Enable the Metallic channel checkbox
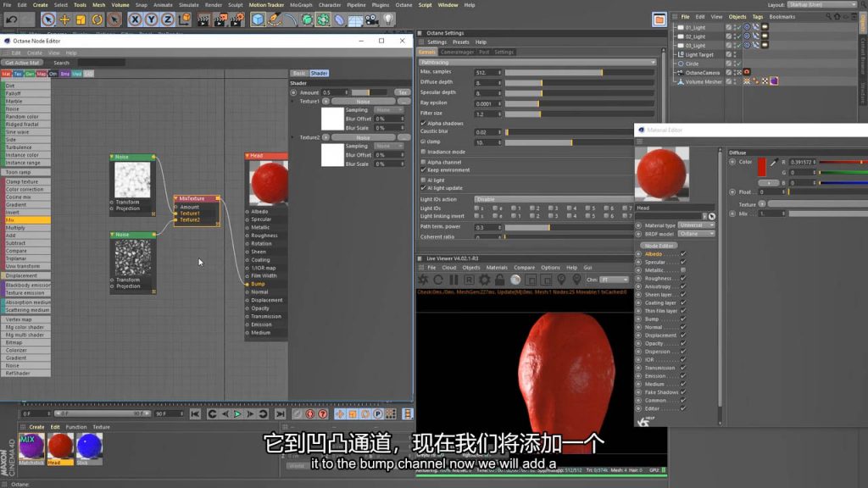Viewport: 868px width, 488px height. pos(683,270)
